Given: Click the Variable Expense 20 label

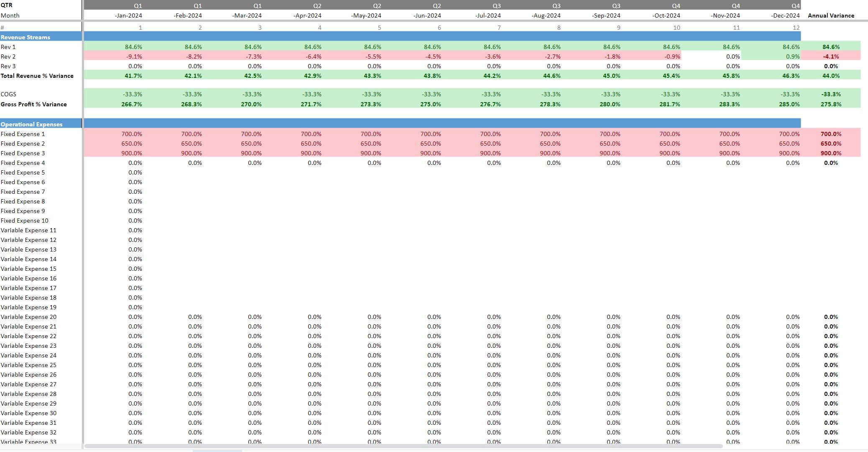Looking at the screenshot, I should [28, 317].
